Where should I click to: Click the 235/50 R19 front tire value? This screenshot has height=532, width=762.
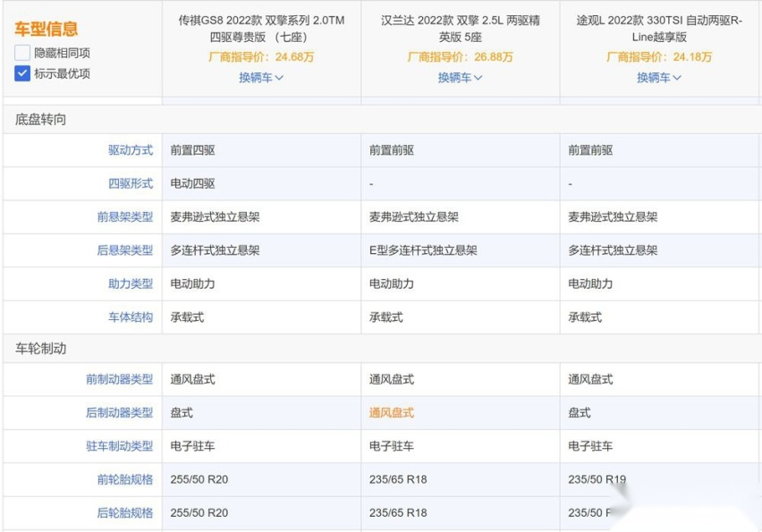[597, 479]
